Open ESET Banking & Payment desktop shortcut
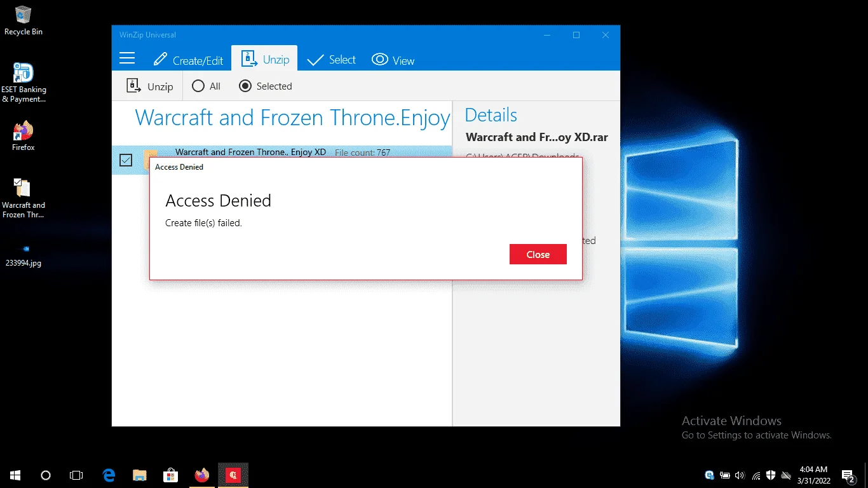868x488 pixels. [24, 83]
